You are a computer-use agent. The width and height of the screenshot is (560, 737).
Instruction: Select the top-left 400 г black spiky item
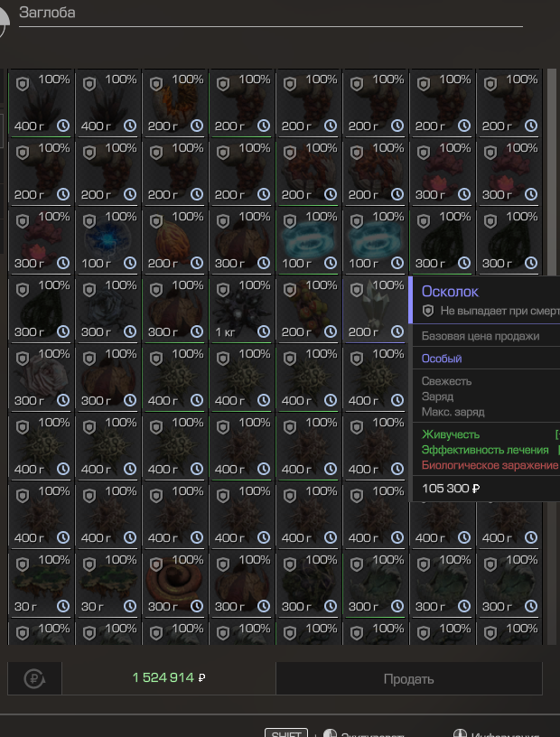click(x=42, y=103)
